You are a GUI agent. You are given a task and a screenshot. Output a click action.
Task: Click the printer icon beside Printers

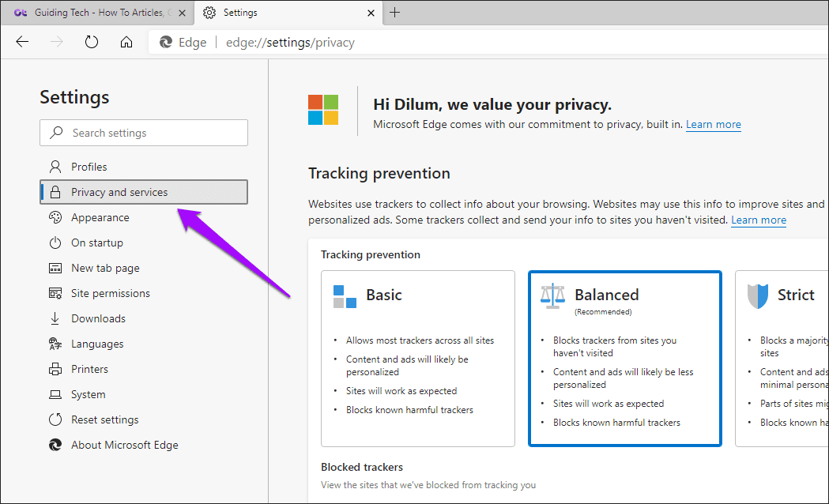point(55,369)
